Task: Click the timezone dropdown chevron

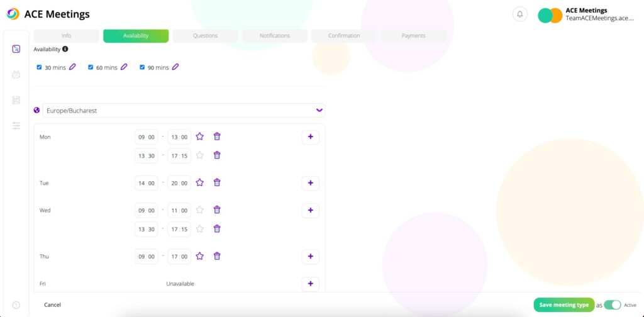Action: pos(319,110)
